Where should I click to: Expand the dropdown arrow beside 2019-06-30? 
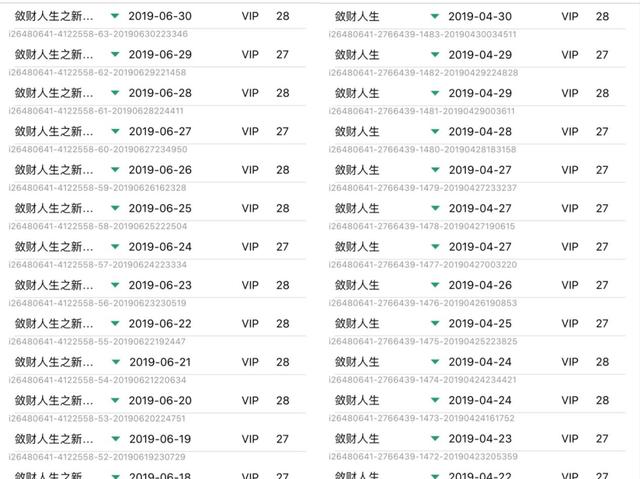pyautogui.click(x=115, y=17)
